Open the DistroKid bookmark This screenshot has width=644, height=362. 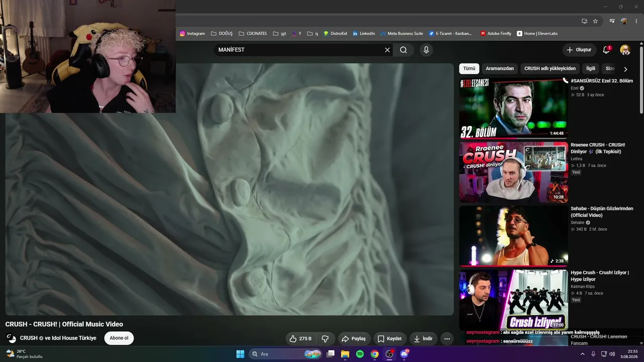pos(335,34)
